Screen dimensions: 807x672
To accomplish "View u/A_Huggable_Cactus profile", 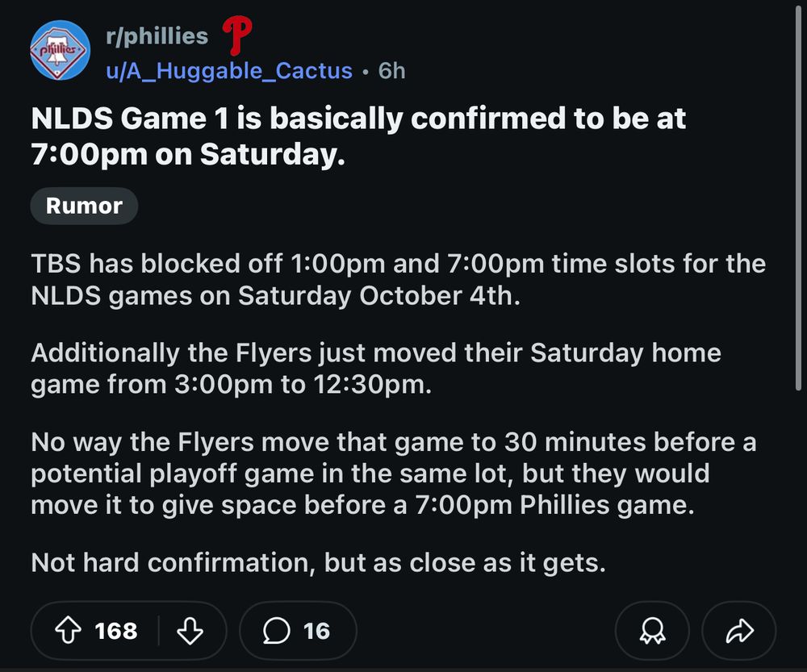I will tap(229, 71).
